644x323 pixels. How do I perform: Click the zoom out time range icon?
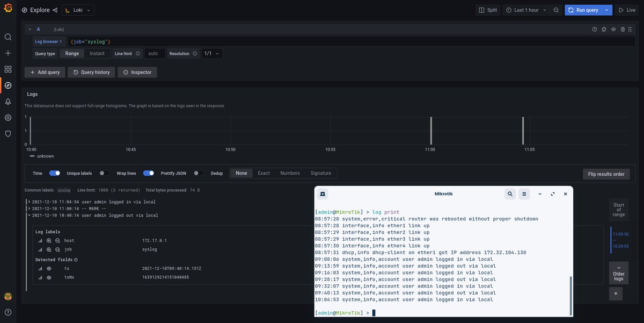tap(556, 10)
